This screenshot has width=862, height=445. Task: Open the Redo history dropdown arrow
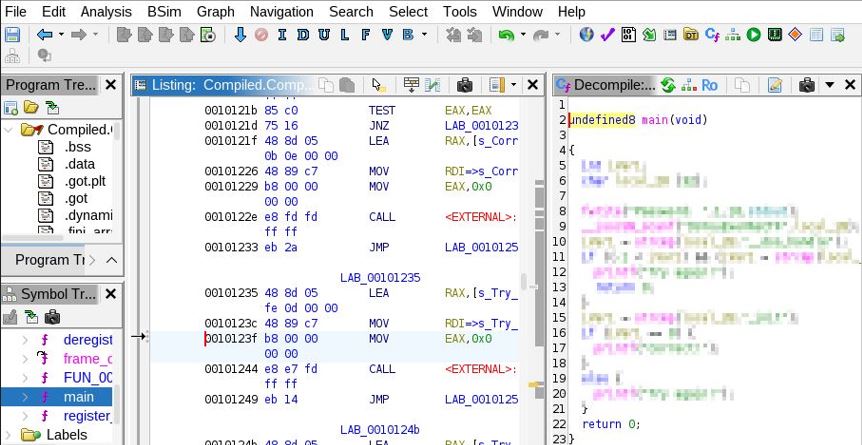point(557,35)
